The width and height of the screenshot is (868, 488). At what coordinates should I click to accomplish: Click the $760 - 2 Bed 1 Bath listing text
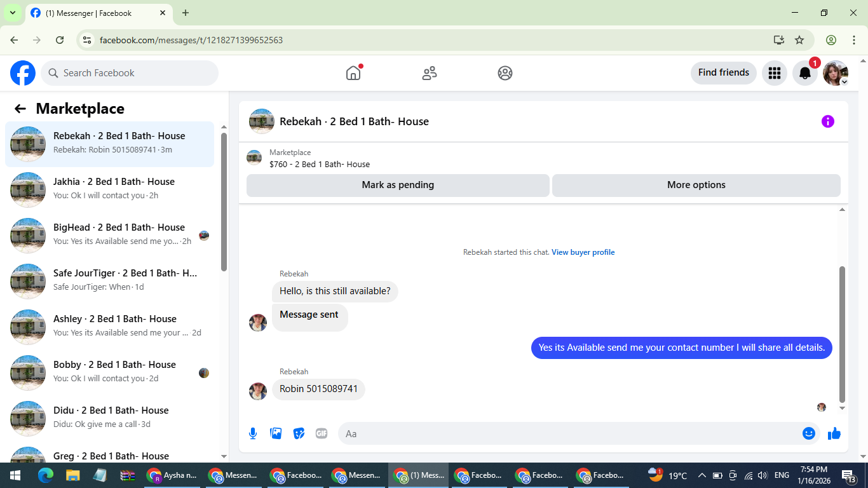(x=320, y=164)
